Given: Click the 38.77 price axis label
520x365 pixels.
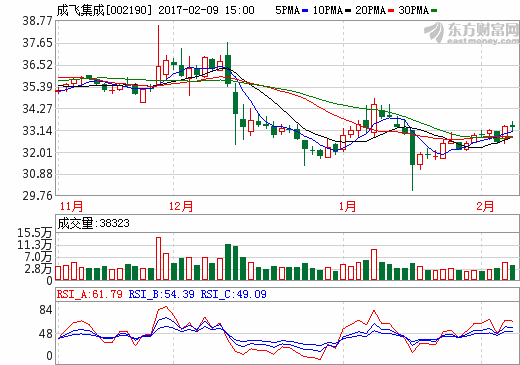Looking at the screenshot, I should pos(37,21).
